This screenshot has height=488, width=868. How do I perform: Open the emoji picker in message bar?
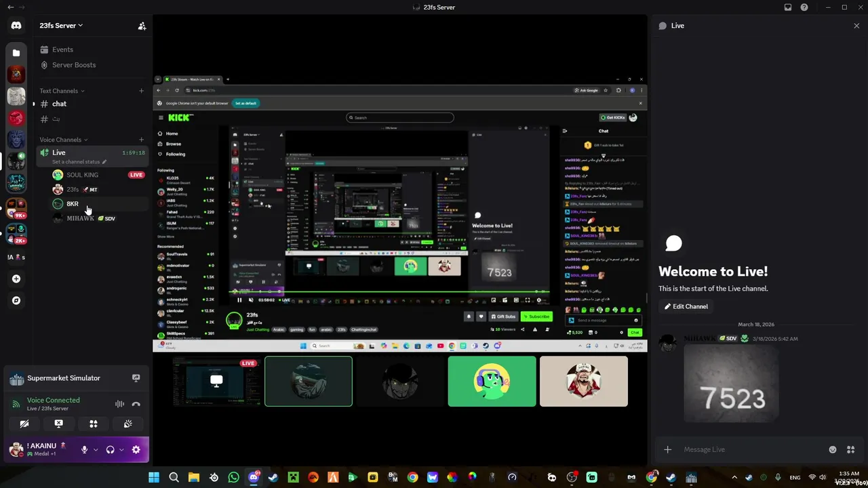tap(833, 449)
